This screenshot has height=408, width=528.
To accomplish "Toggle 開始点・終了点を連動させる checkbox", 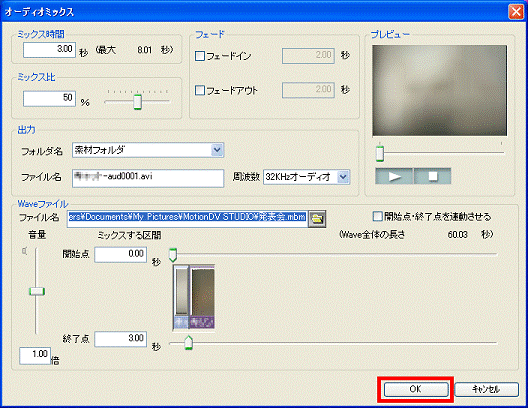I will (378, 216).
